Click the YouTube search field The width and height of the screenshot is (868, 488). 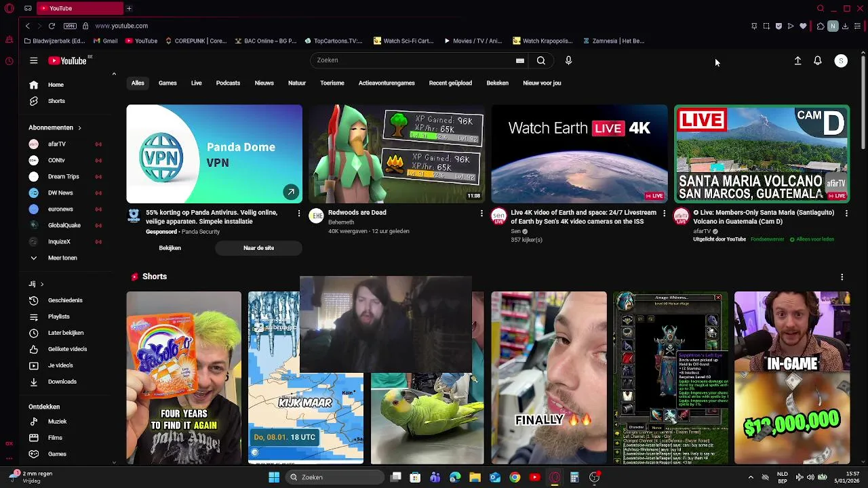[x=414, y=60]
